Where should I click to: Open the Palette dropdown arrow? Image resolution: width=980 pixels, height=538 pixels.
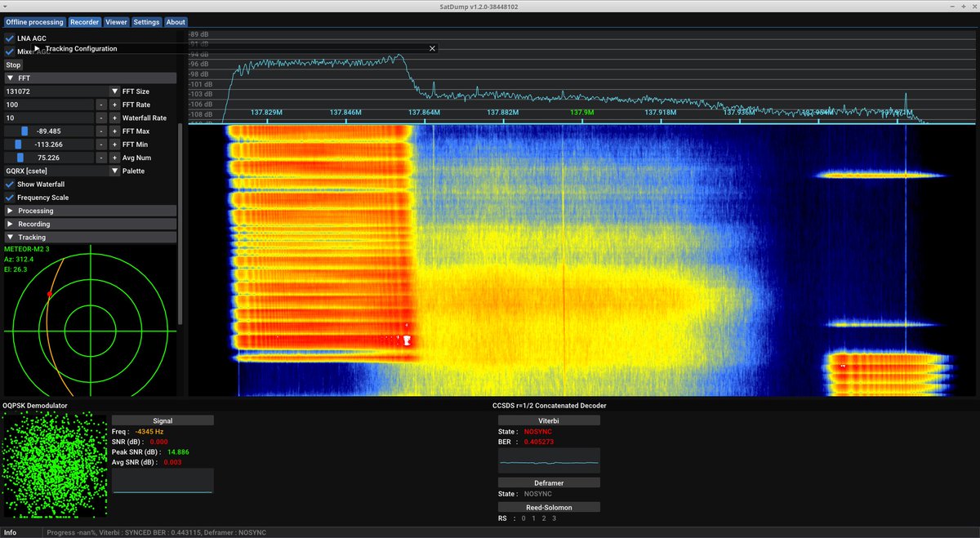click(114, 171)
